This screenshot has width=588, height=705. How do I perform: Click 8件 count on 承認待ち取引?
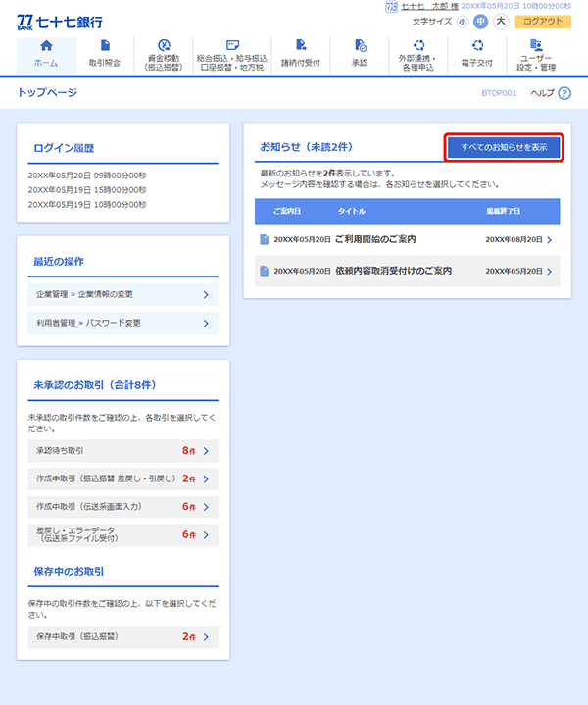[189, 450]
